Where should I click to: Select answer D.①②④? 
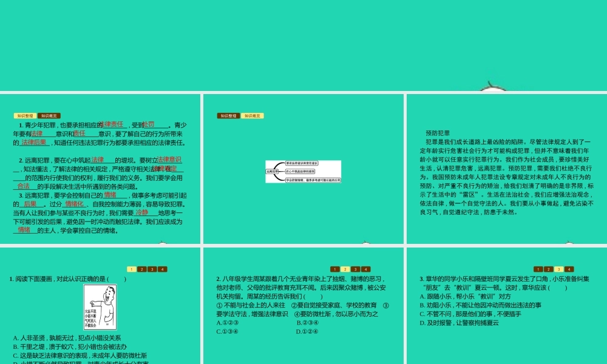coord(307,331)
